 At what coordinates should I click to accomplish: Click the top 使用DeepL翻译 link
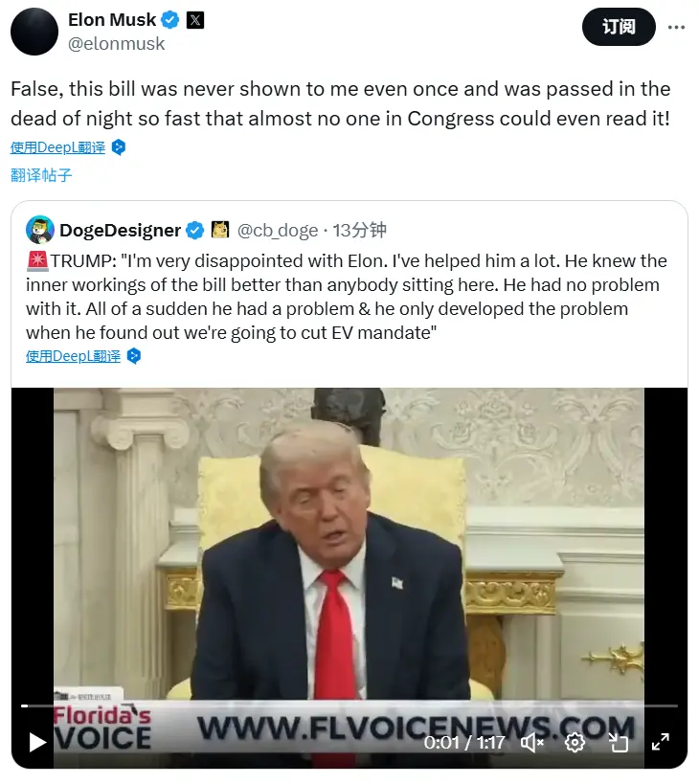pyautogui.click(x=58, y=147)
